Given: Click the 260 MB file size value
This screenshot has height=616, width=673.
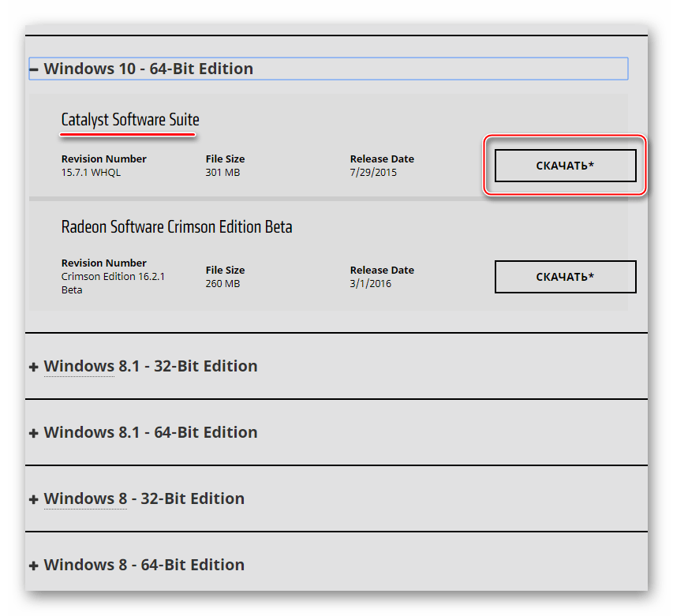Looking at the screenshot, I should click(222, 283).
